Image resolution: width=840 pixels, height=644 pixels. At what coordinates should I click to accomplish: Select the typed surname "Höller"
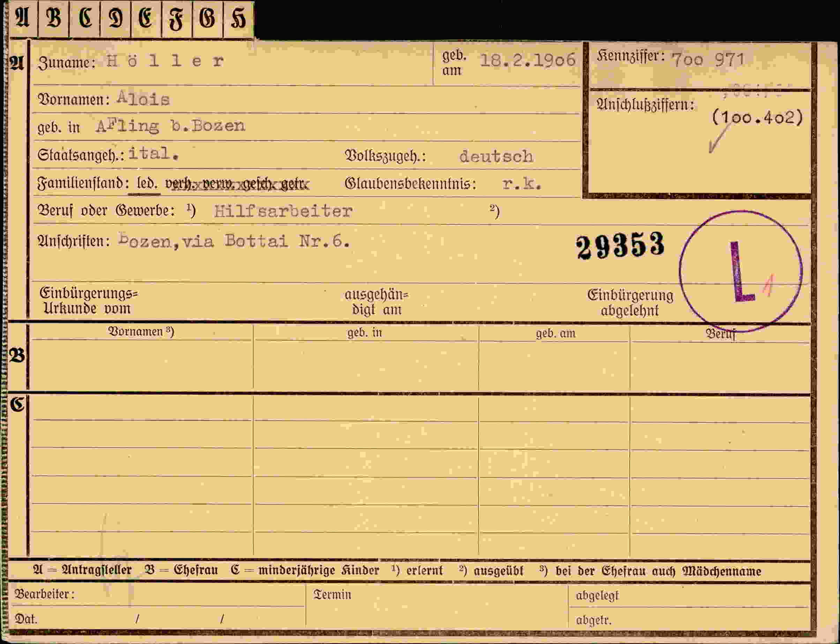[165, 61]
